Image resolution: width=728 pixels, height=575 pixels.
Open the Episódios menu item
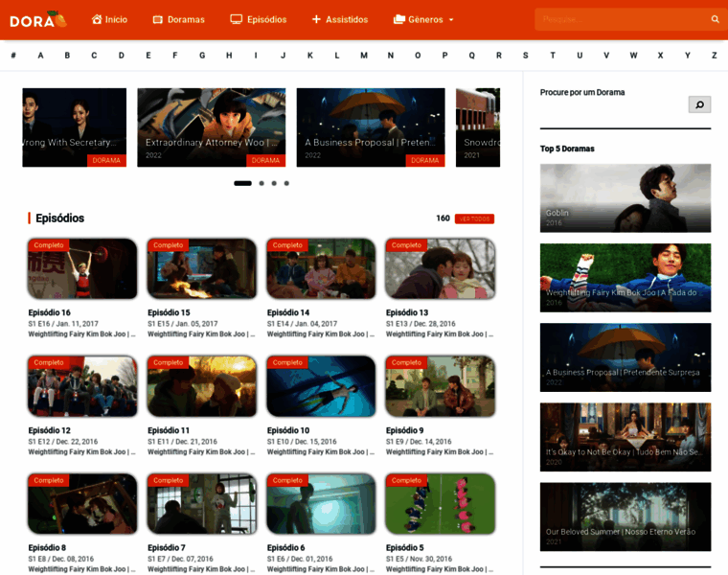point(266,19)
